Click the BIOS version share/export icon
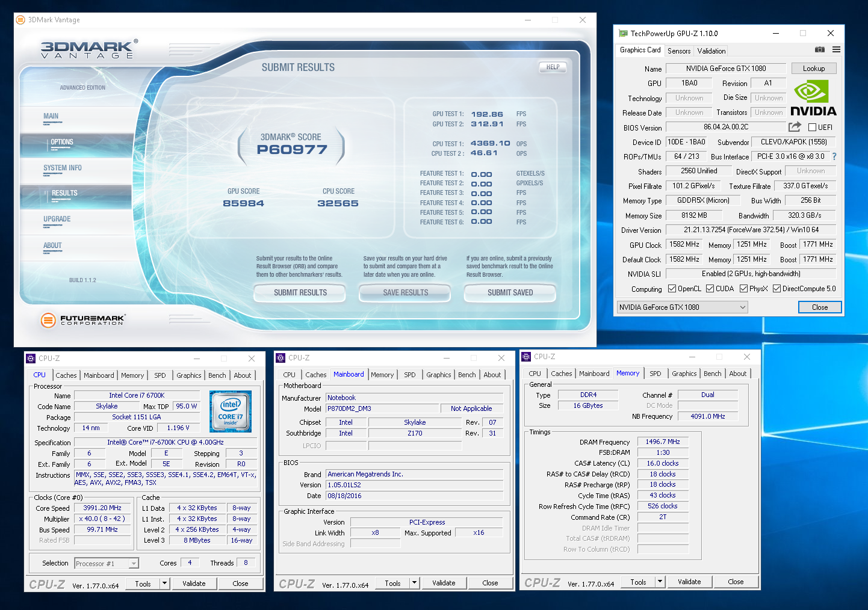Screen dimensions: 868x610 [795, 127]
